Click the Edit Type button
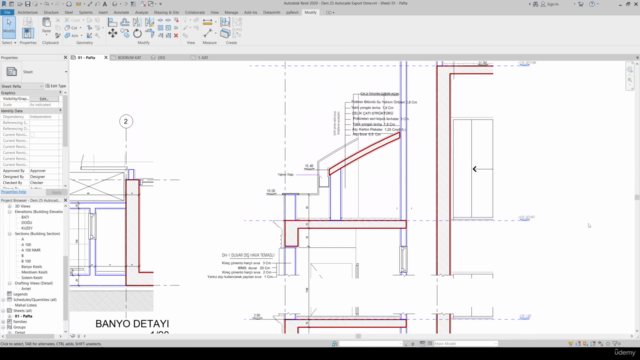The width and height of the screenshot is (640, 360). click(x=56, y=86)
